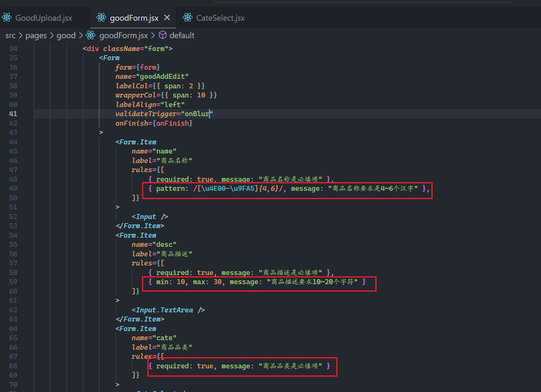Expand breadcrumb chevron after goodForm.jsx
Screen dimensions: 541x392
tap(153, 36)
